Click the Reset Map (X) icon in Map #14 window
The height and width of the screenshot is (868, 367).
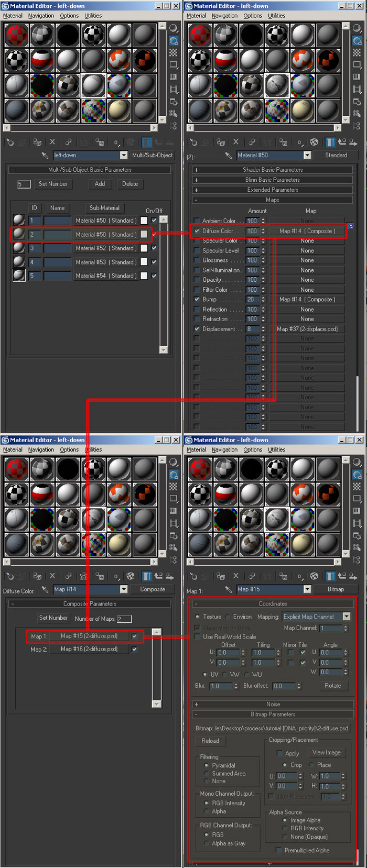pos(52,576)
